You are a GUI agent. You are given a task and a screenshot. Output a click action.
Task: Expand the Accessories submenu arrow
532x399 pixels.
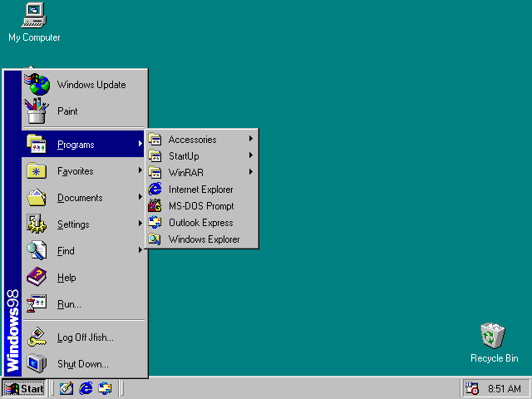pyautogui.click(x=251, y=139)
